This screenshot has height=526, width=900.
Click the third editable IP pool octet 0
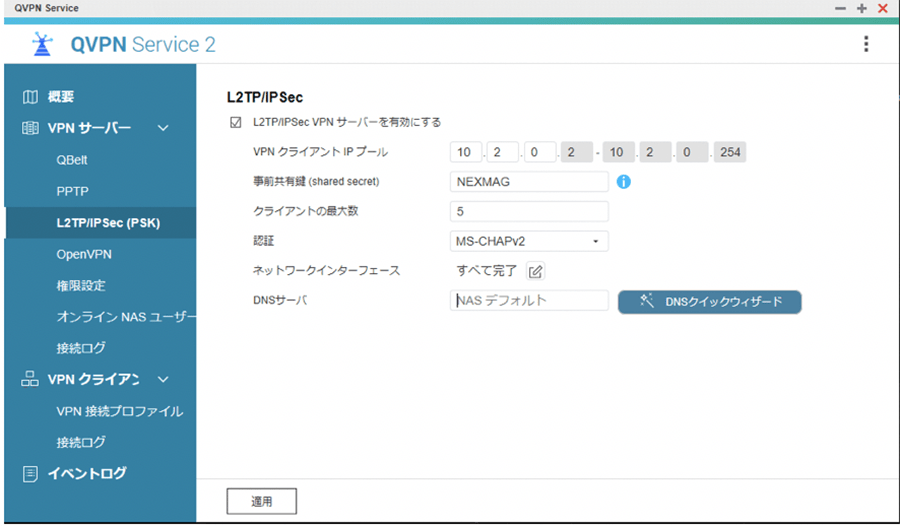540,152
